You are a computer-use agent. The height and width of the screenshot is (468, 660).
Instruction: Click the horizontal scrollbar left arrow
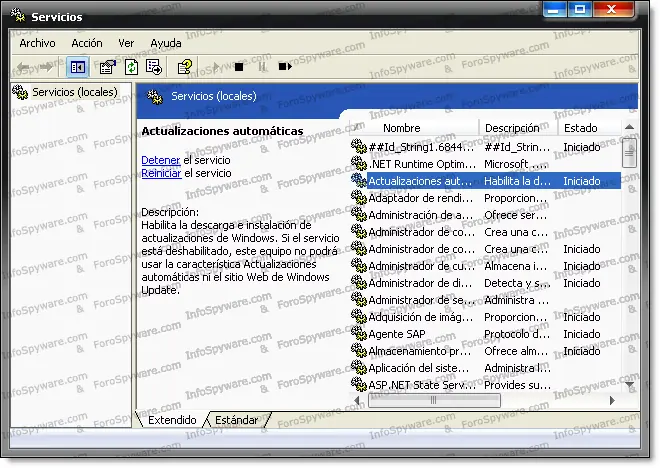pyautogui.click(x=357, y=400)
